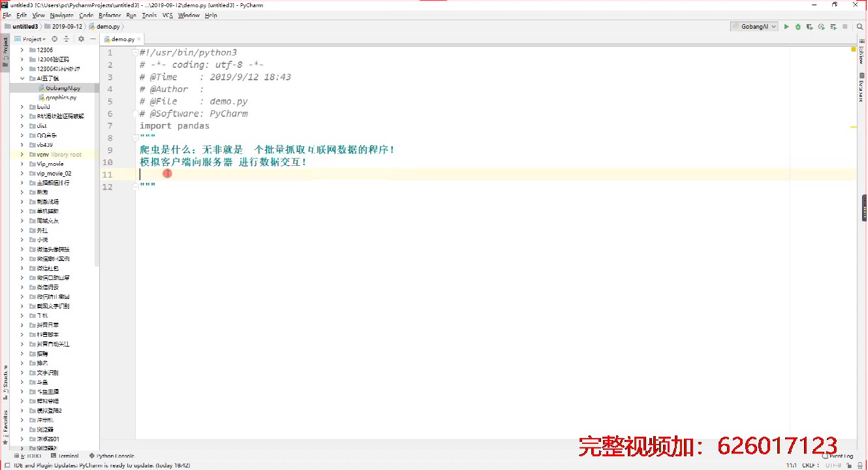Open Search Everywhere magnifier icon
868x470 pixels.
tap(858, 27)
